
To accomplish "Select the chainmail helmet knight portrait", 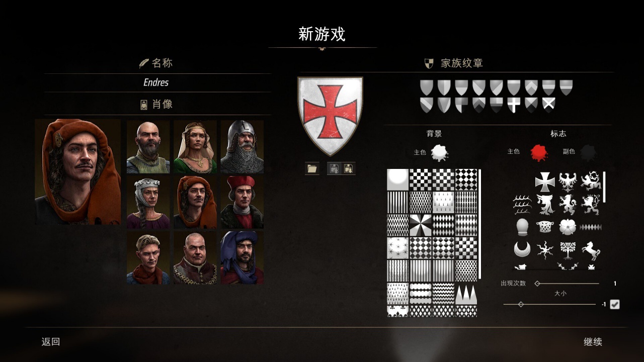I will pyautogui.click(x=242, y=147).
